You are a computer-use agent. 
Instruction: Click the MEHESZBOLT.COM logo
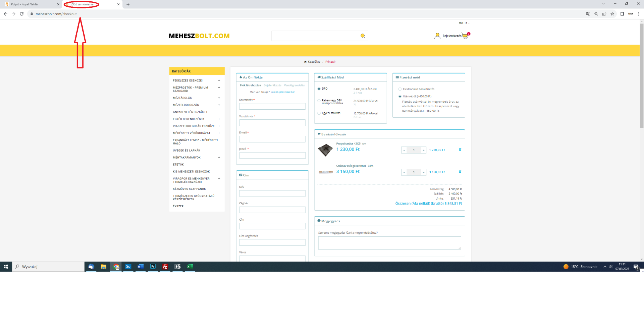(x=199, y=36)
